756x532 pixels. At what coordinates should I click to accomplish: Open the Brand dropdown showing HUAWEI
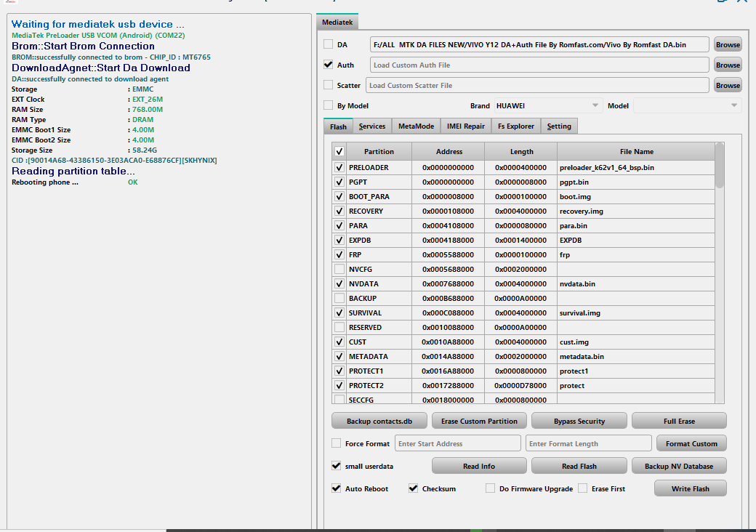click(548, 105)
